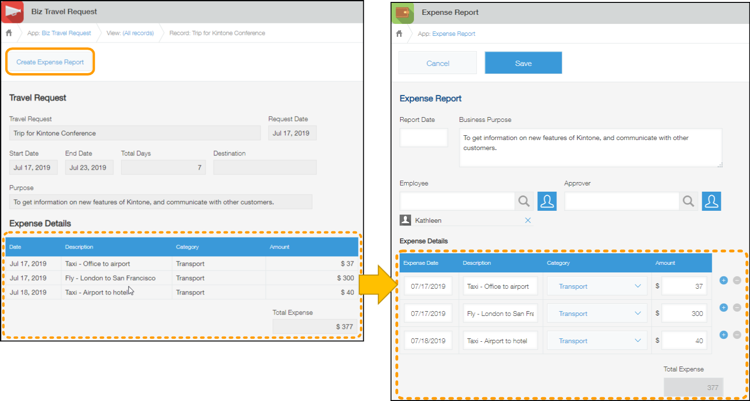Go to View: (All records) breadcrumb
The width and height of the screenshot is (750, 401).
(130, 33)
